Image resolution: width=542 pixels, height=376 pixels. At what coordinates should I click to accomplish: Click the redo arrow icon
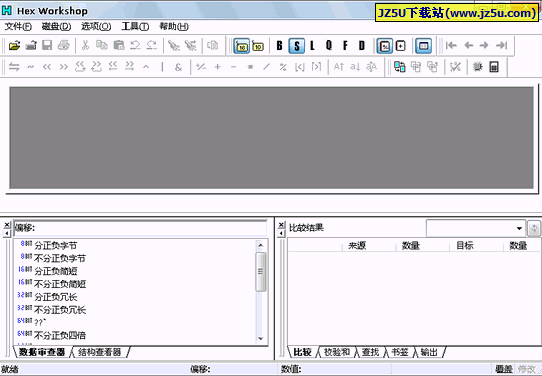pos(152,45)
